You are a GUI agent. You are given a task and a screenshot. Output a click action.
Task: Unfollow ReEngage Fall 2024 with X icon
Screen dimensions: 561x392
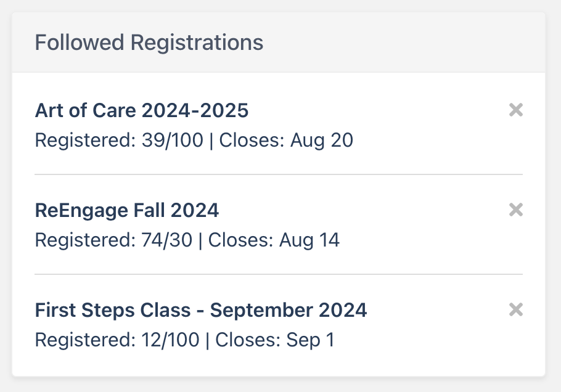pyautogui.click(x=516, y=210)
